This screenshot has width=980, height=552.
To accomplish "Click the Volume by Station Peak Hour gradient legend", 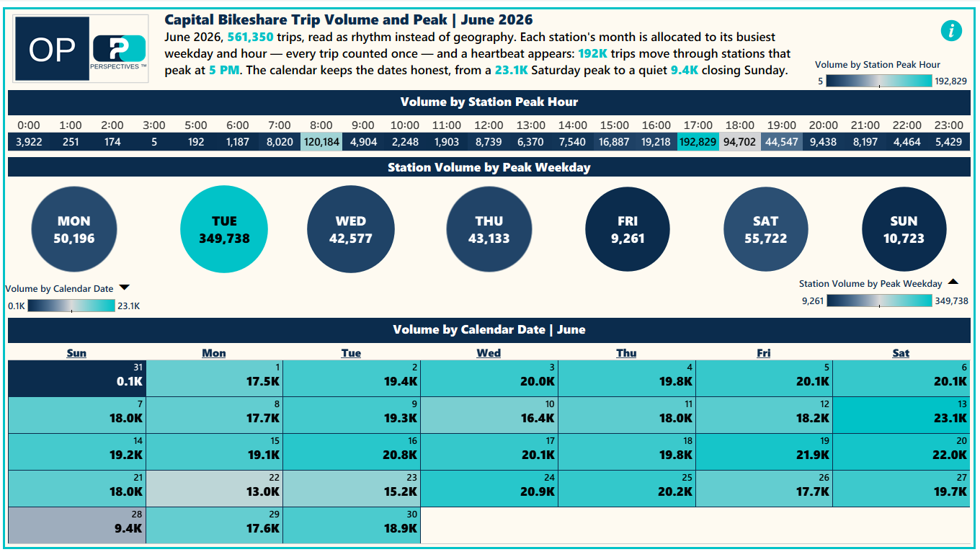I will click(x=879, y=81).
